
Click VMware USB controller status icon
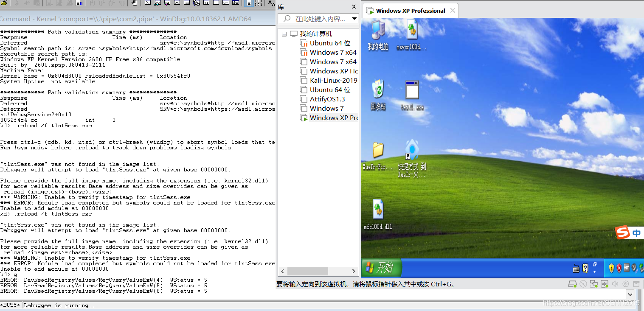pos(605,284)
